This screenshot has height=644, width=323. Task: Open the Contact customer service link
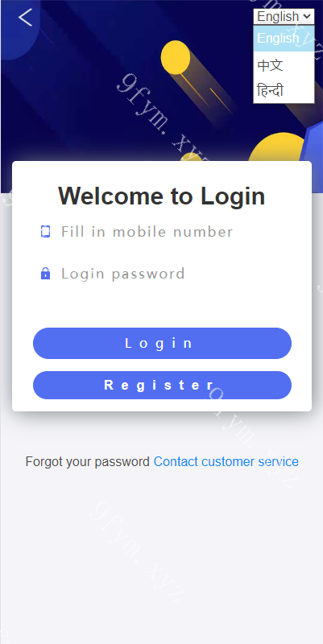click(x=226, y=461)
